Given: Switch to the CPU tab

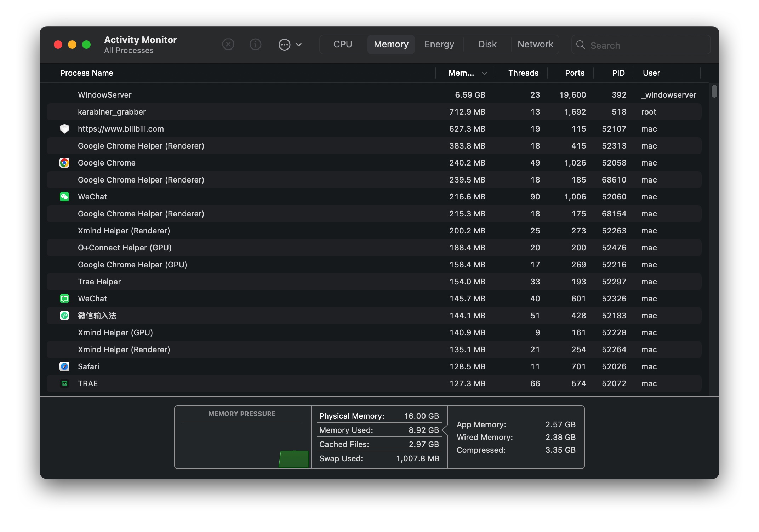Looking at the screenshot, I should coord(343,45).
